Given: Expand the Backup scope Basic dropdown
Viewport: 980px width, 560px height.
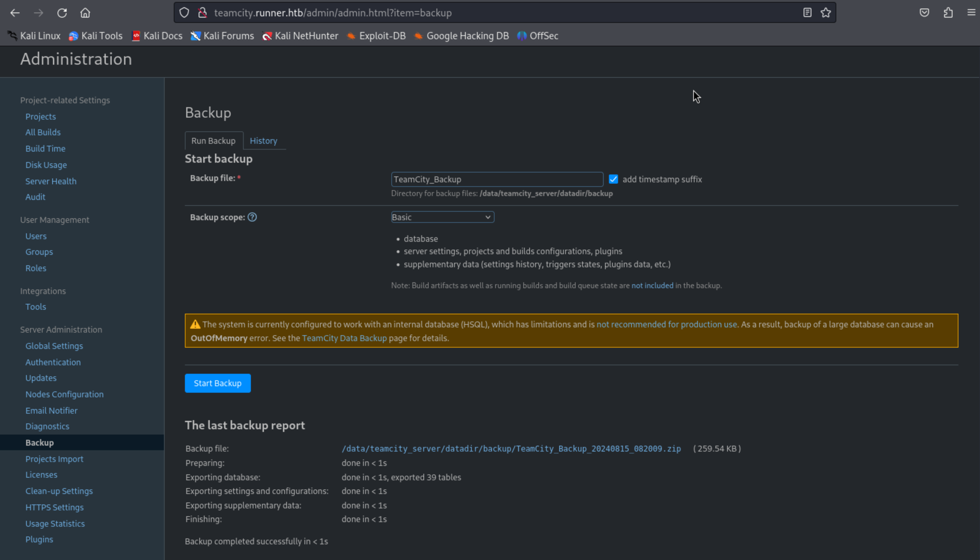Looking at the screenshot, I should click(442, 217).
